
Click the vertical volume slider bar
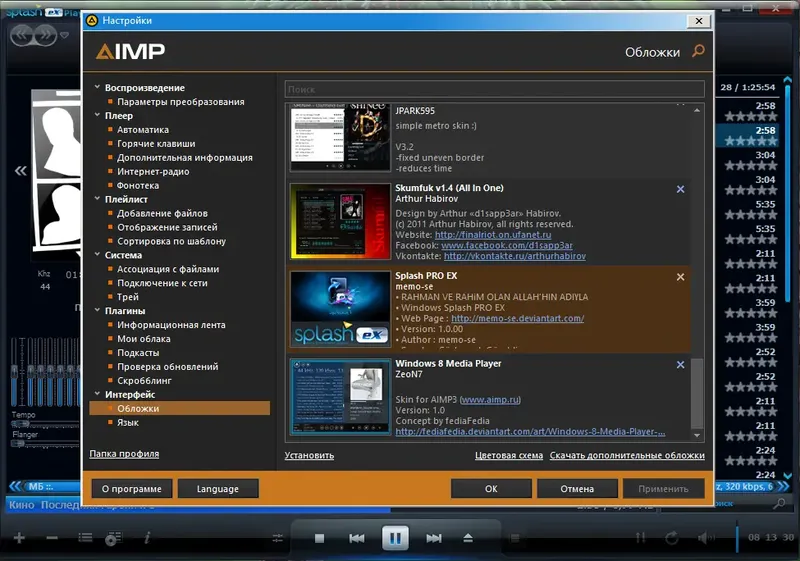coord(737,537)
